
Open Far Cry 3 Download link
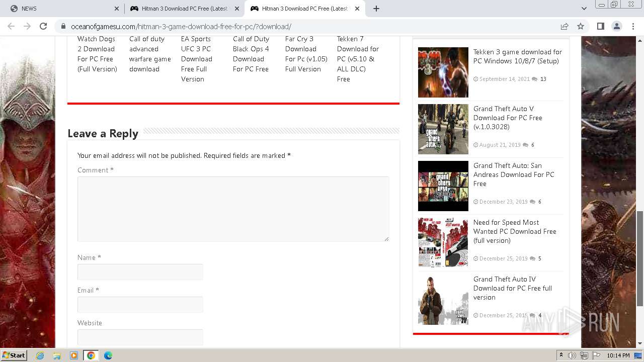306,54
